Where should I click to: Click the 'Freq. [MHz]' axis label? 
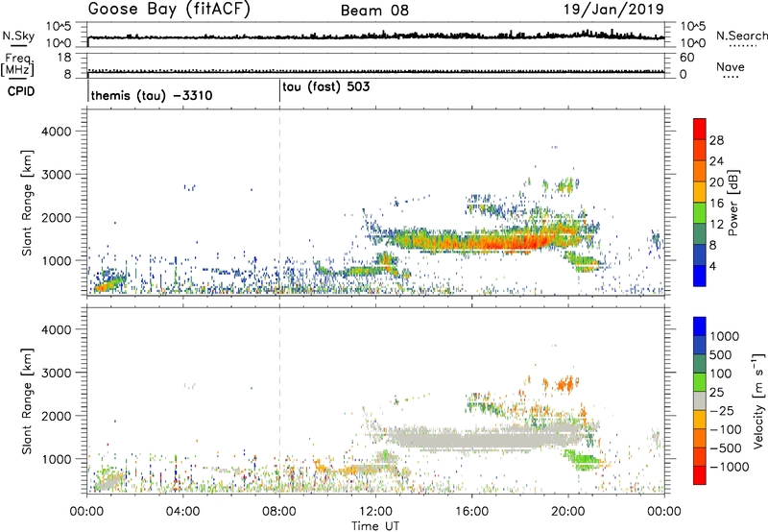pyautogui.click(x=18, y=65)
